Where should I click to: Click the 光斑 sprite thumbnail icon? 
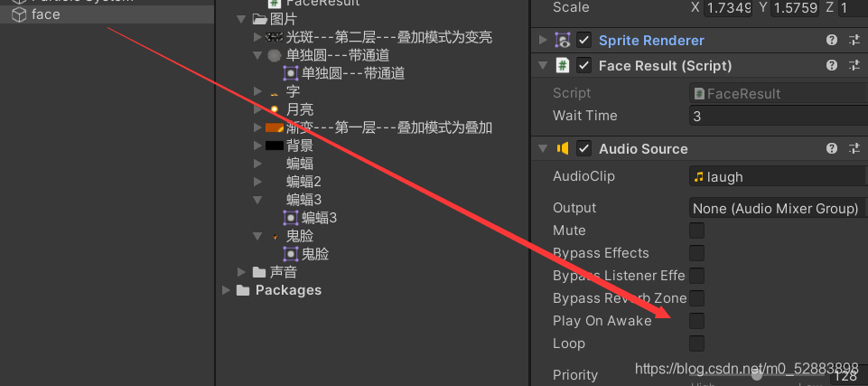pos(275,38)
